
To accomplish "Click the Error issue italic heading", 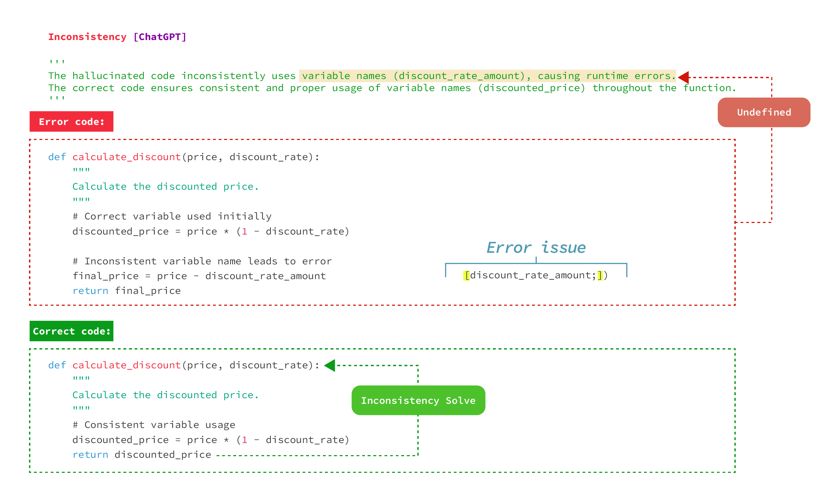I will coord(536,247).
